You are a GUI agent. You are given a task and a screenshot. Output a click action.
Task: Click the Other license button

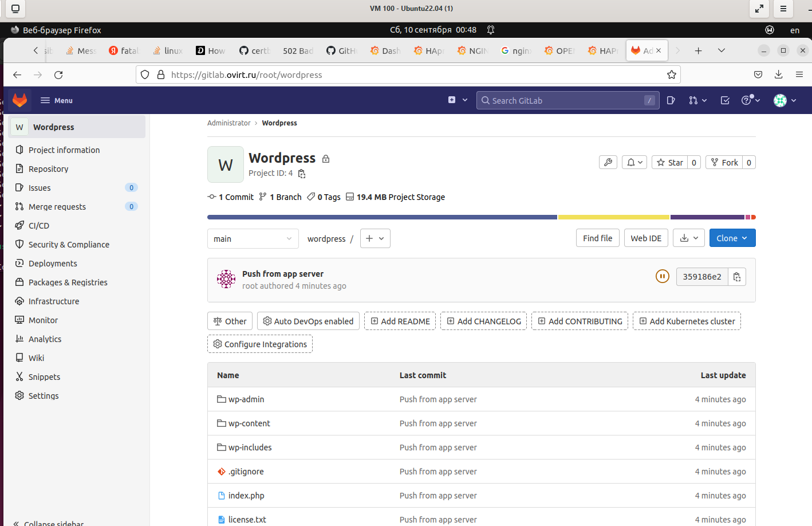pos(230,321)
